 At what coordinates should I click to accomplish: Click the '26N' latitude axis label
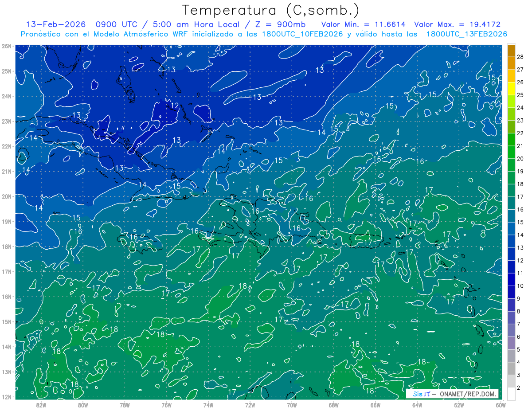(6, 46)
